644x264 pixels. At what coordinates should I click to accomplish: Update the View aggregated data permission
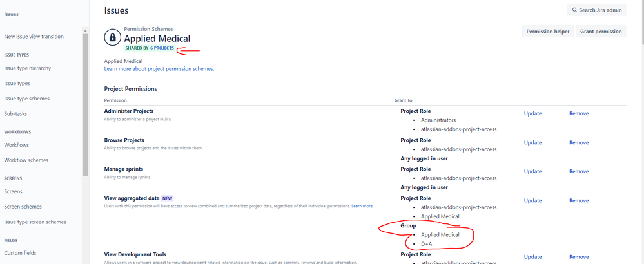tap(532, 200)
